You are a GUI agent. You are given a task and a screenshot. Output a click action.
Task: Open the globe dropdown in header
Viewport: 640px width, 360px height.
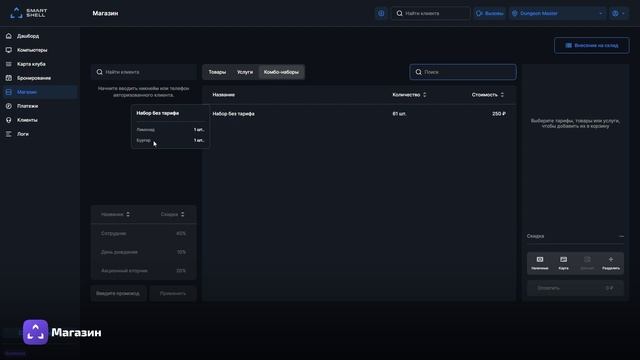coord(618,13)
